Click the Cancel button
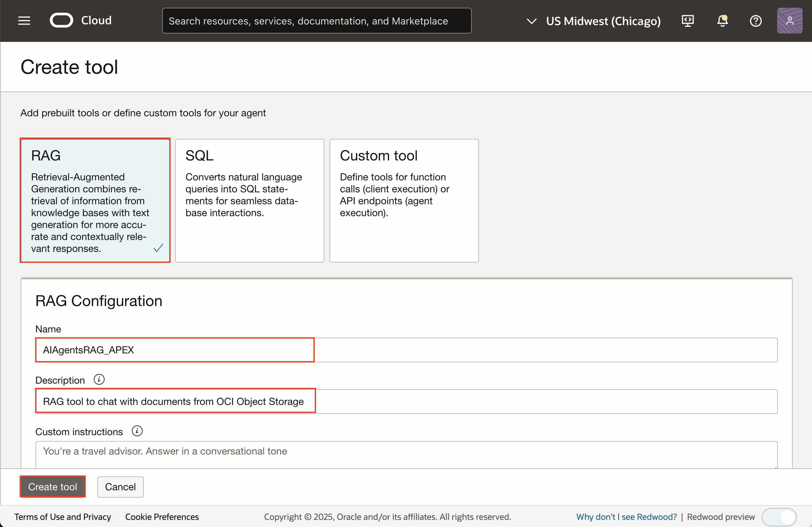 coord(120,486)
